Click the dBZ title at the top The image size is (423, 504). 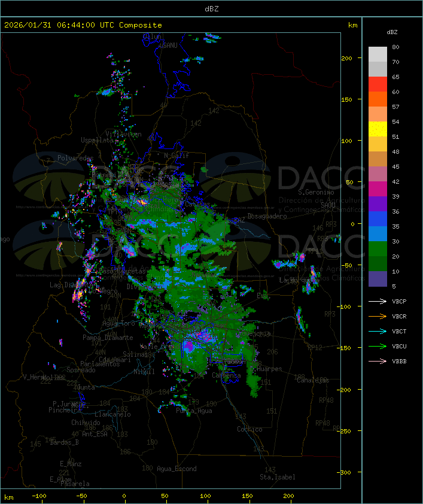pos(211,8)
